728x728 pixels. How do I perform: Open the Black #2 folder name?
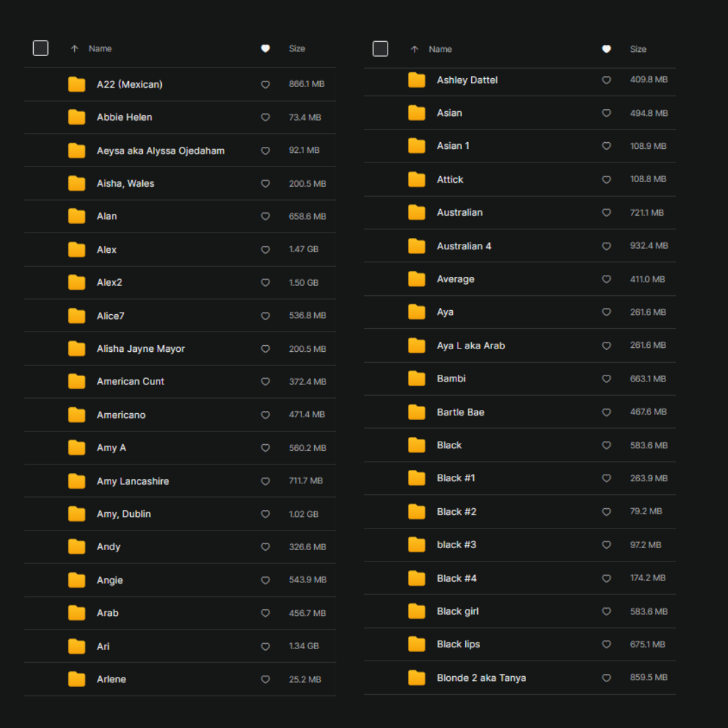pyautogui.click(x=456, y=512)
